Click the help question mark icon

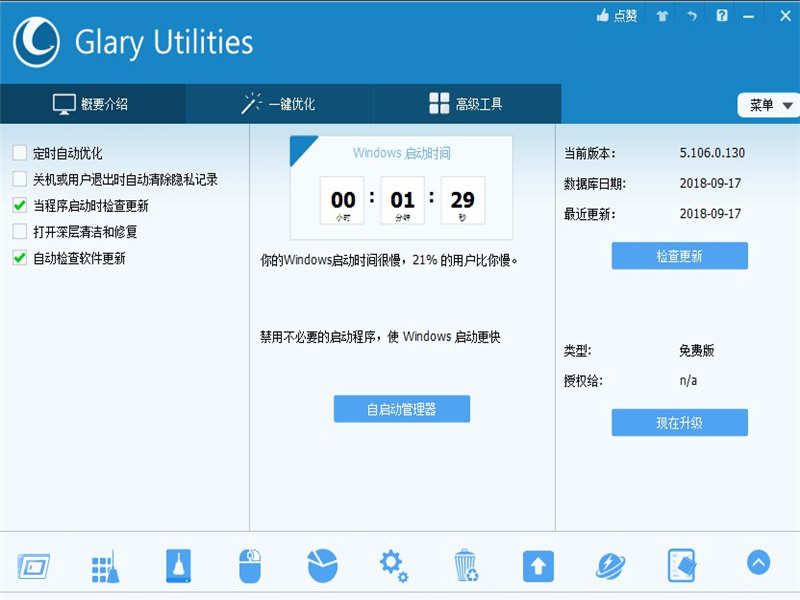tap(722, 16)
